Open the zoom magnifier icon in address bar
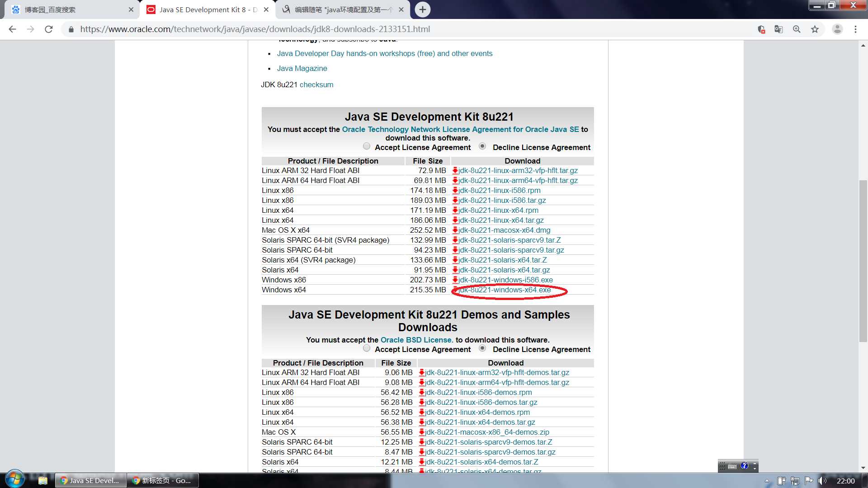868x488 pixels. 797,29
